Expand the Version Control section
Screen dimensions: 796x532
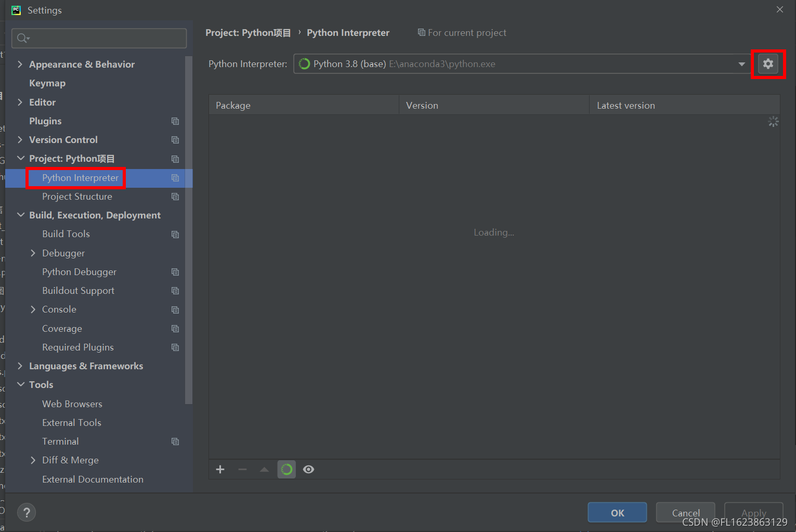(20, 139)
